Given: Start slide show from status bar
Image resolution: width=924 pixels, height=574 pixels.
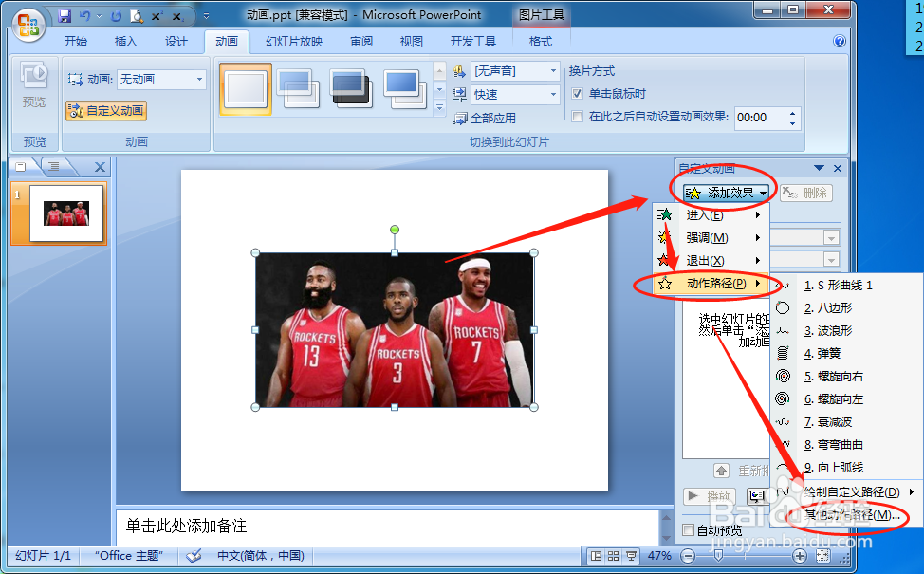Looking at the screenshot, I should 631,556.
